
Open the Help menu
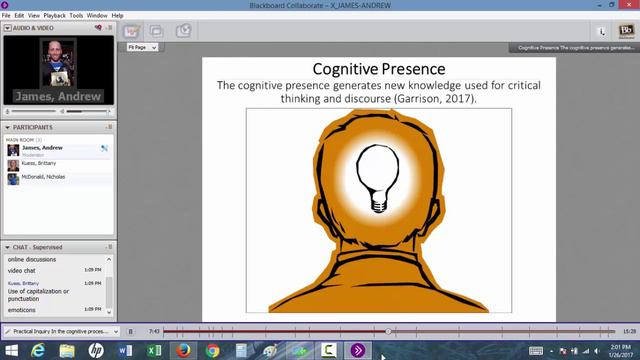click(x=117, y=16)
